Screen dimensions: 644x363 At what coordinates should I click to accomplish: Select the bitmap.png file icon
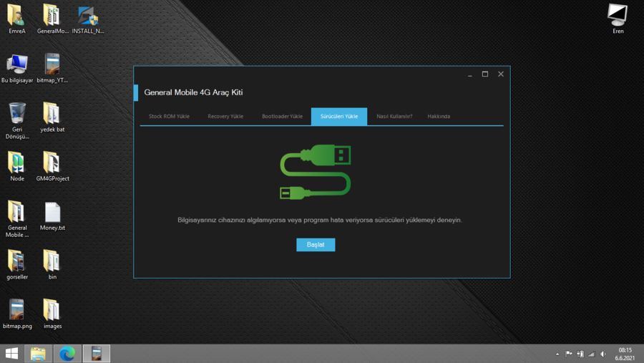point(17,314)
